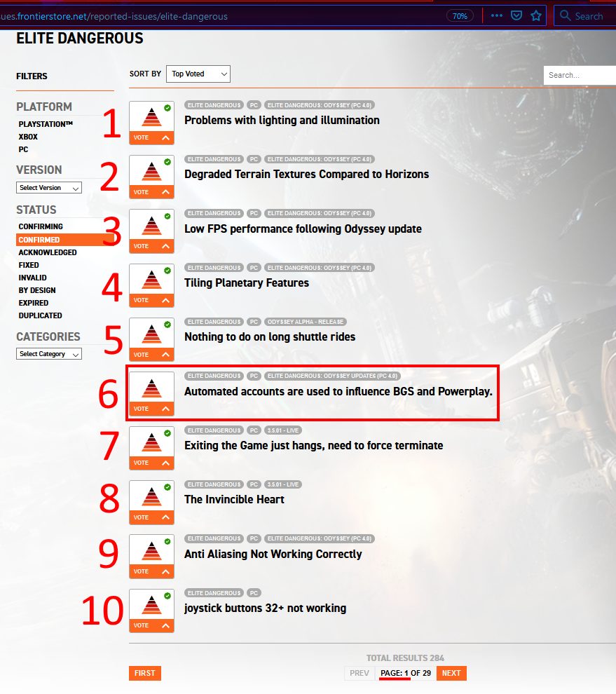Click pyramid icon for Tiling Planetary Features

152,280
